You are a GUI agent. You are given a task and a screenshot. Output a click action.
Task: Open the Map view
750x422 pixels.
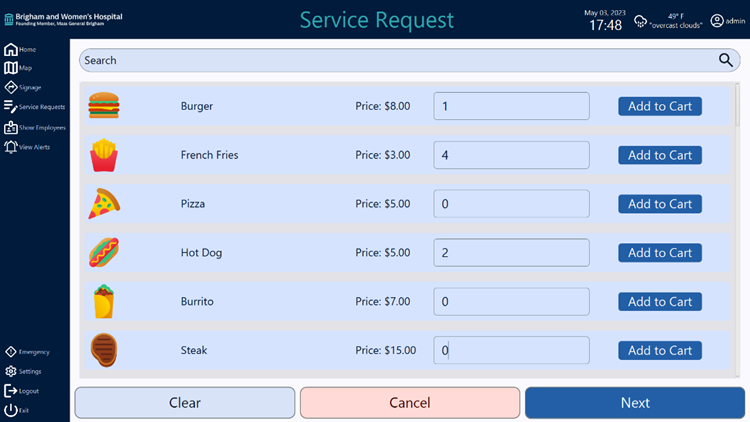point(19,68)
